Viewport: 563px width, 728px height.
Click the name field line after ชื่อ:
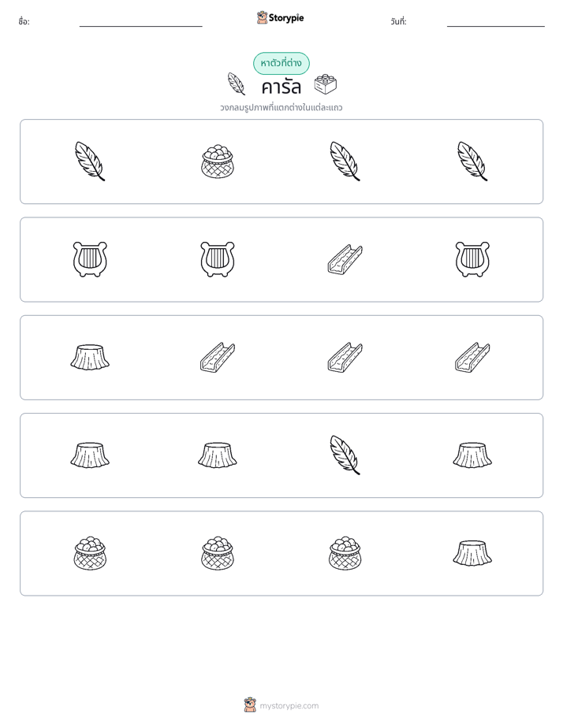pos(140,26)
